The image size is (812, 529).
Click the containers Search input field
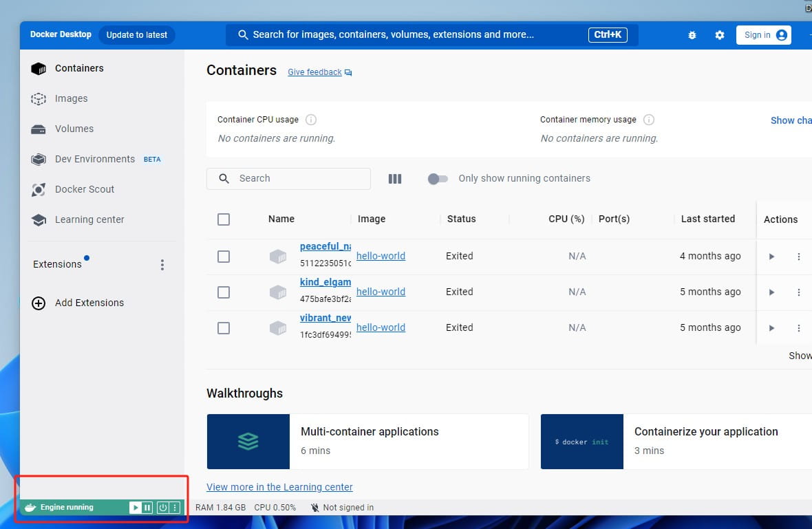(x=296, y=179)
